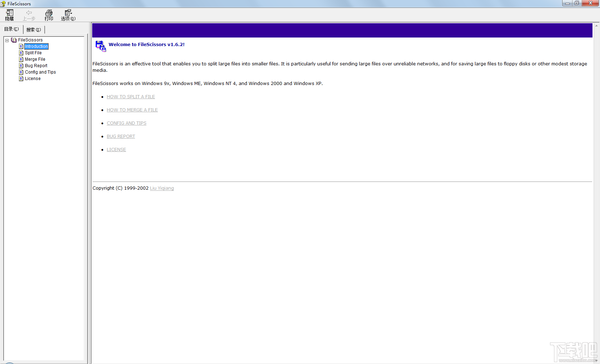The height and width of the screenshot is (364, 600).
Task: Follow the HOW TO MERGE A FILE link
Action: [x=132, y=110]
